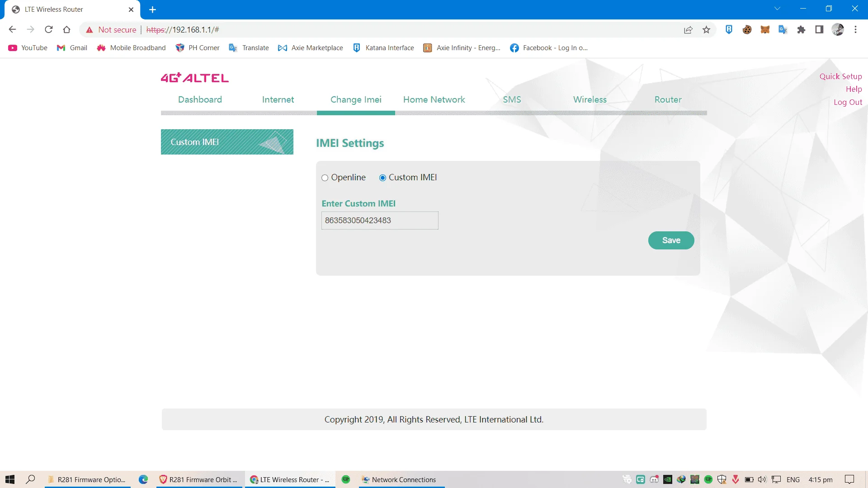The image size is (868, 488).
Task: Open the Discord tray icon
Action: (654, 479)
